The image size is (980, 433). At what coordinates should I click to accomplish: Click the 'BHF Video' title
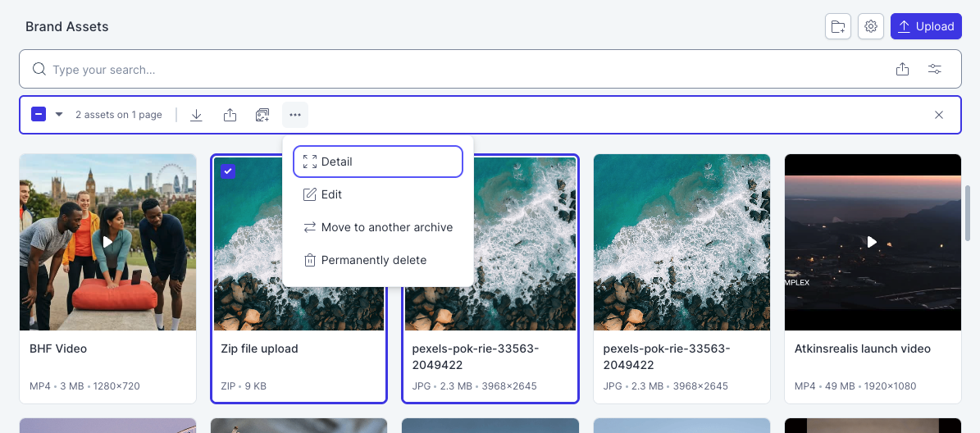coord(58,349)
